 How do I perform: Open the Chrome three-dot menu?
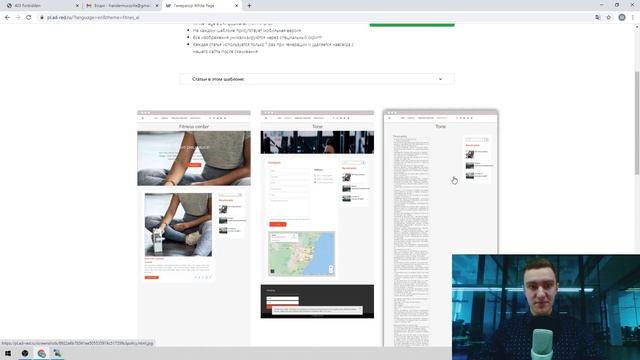point(633,18)
